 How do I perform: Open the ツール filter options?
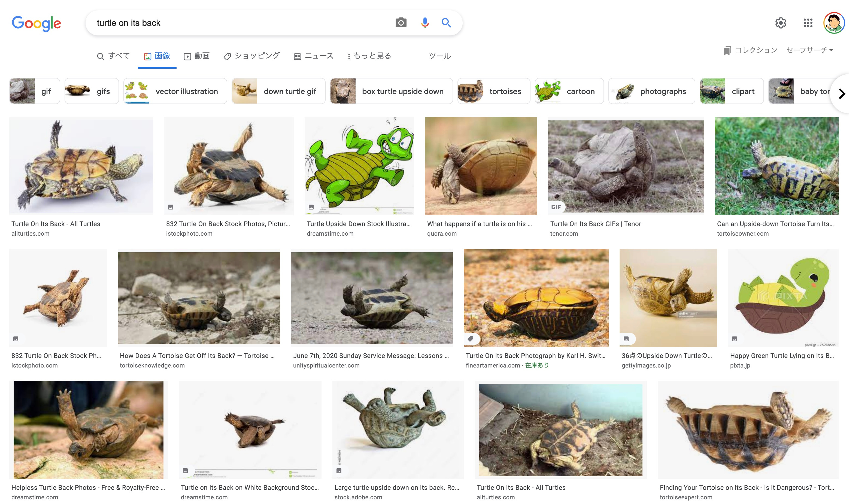(x=439, y=56)
